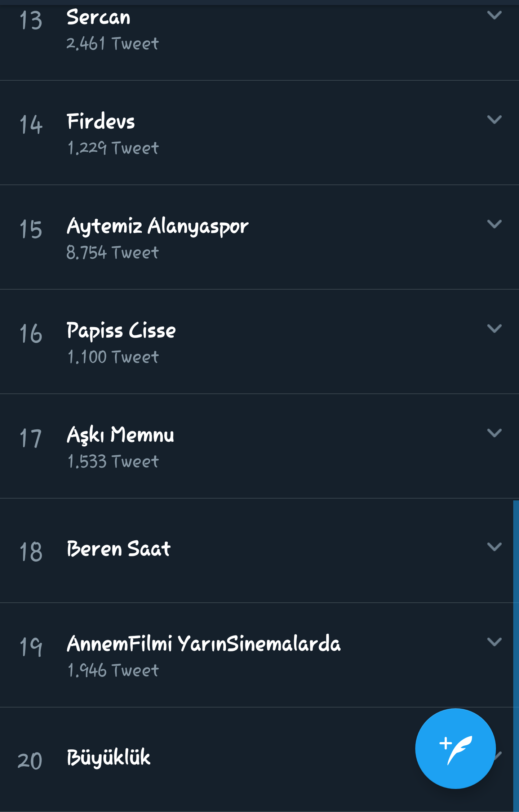The width and height of the screenshot is (519, 812).
Task: Open chevron for AnnemFilmi YarınSinemalarda trend
Action: 494,642
